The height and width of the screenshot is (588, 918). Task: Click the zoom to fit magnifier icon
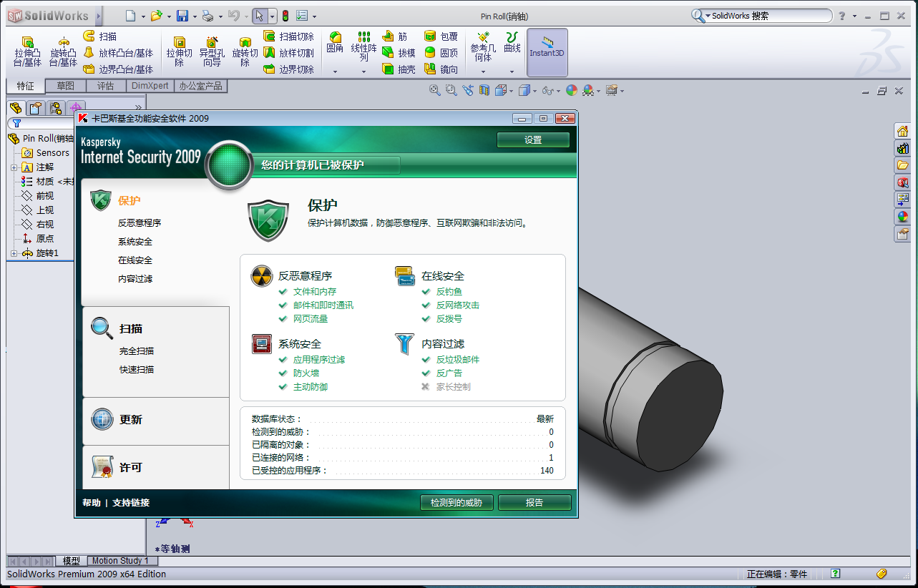434,90
